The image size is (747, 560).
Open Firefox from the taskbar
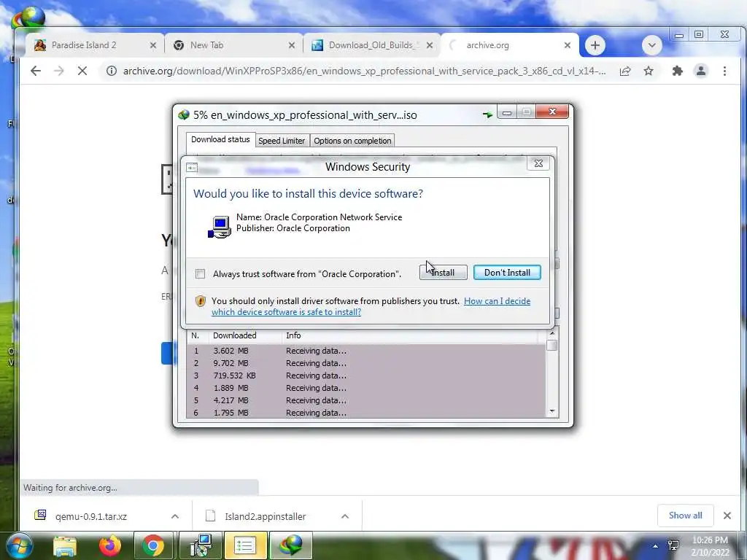pos(110,545)
